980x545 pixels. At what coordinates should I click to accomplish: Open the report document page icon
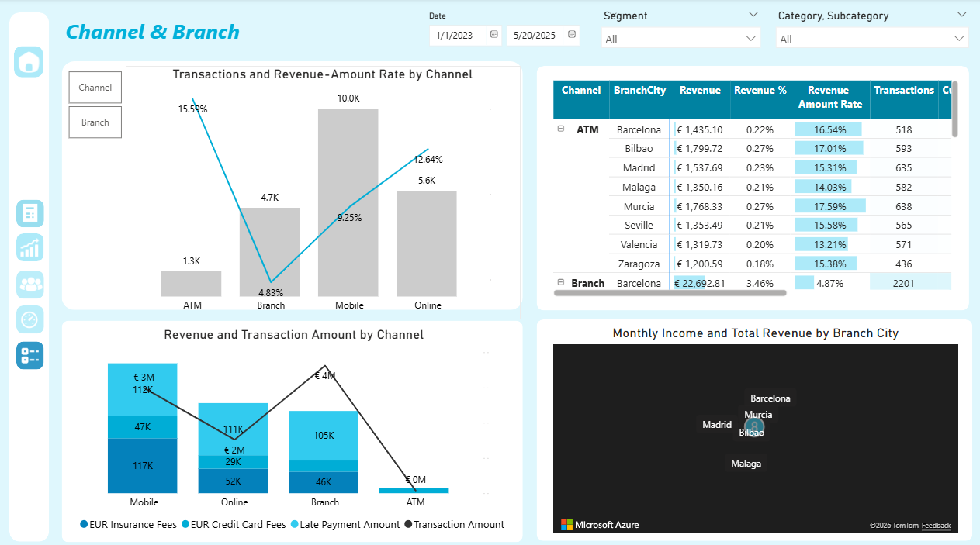pos(29,213)
